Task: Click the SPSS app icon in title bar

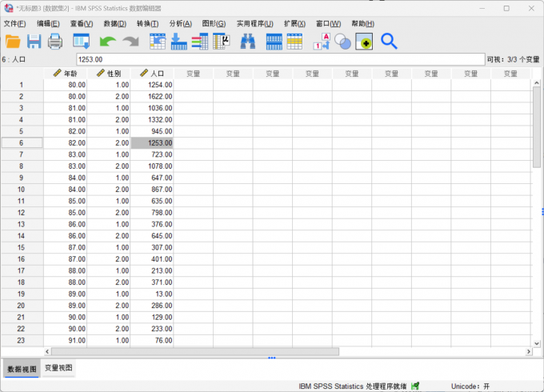Action: [x=9, y=8]
